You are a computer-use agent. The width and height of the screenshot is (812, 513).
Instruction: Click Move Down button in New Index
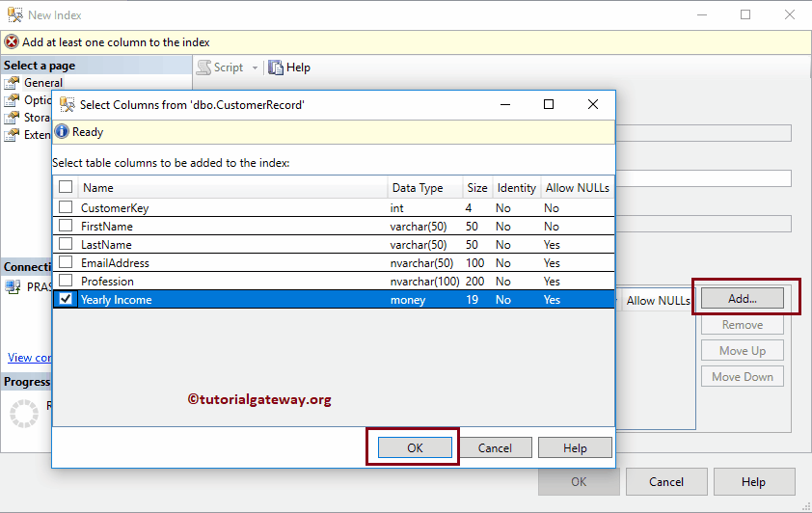(743, 376)
